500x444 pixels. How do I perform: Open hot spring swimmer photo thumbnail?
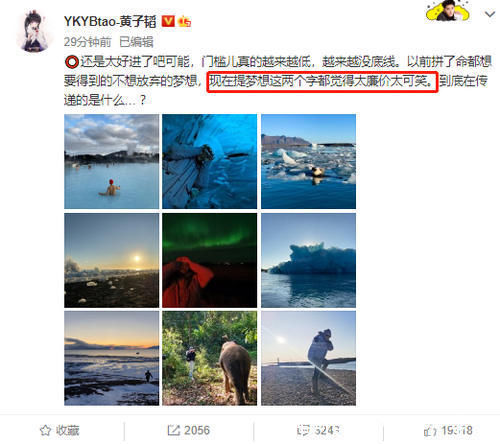click(x=112, y=161)
